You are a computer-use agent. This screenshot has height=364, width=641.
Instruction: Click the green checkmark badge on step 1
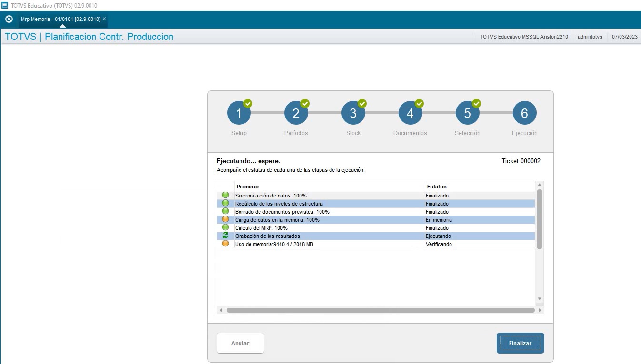point(248,103)
